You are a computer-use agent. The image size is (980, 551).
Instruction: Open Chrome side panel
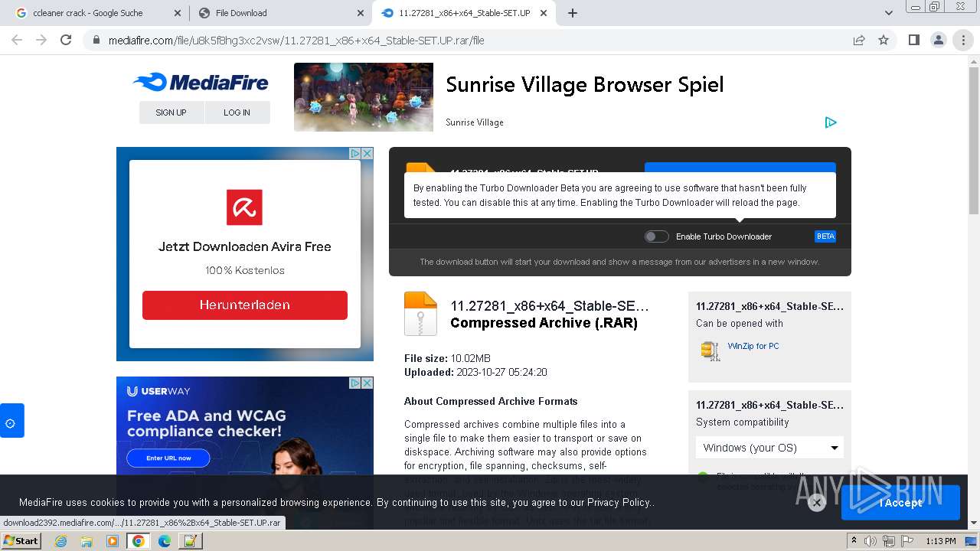tap(913, 40)
